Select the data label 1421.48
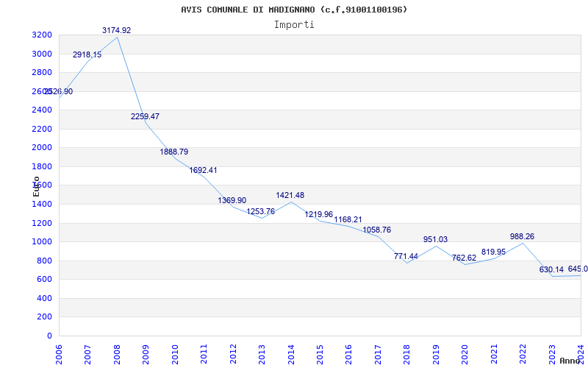Screen dimensions: 588x368 [x=290, y=195]
